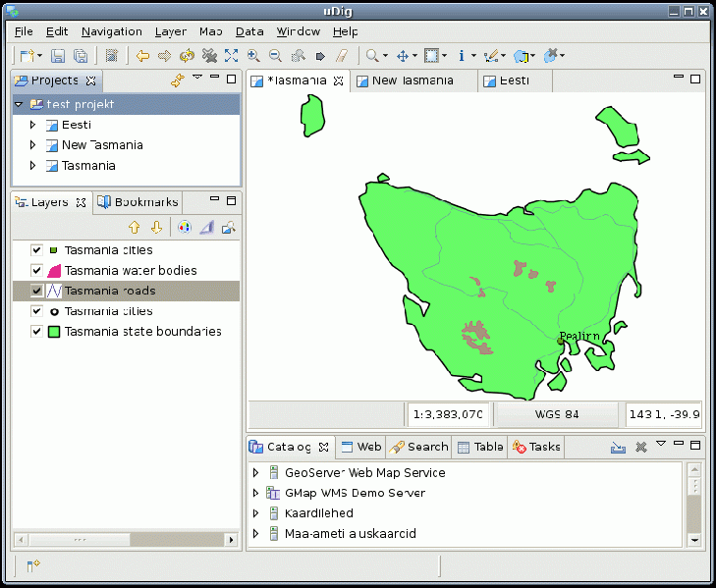Expand the Eesti map in Projects tree
Image resolution: width=716 pixels, height=588 pixels.
pyautogui.click(x=32, y=125)
